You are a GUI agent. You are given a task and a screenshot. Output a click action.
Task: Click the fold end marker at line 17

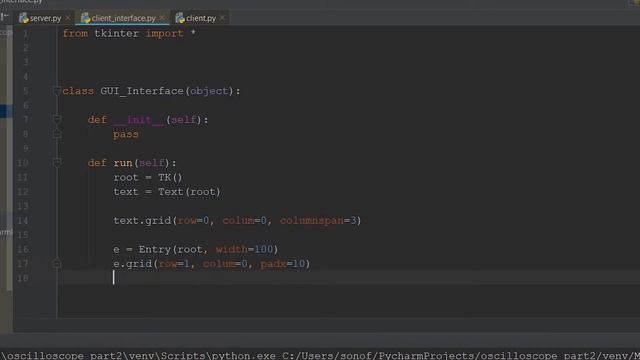57,264
